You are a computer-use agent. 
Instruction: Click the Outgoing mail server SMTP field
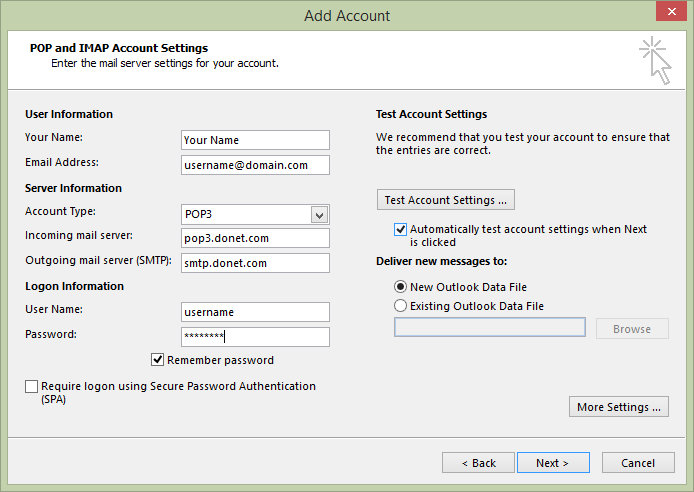pos(255,263)
